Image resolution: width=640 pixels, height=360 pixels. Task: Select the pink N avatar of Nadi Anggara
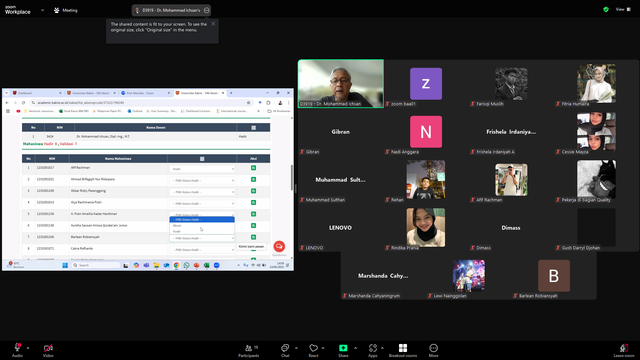(x=426, y=132)
